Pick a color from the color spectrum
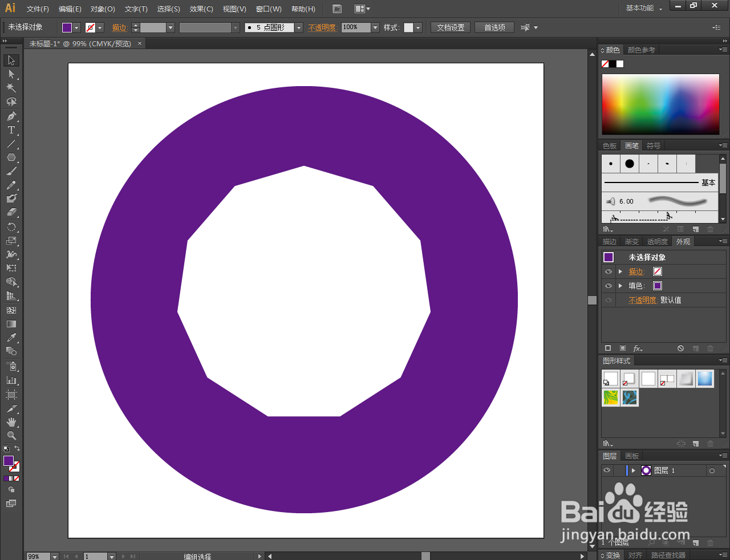Image resolution: width=730 pixels, height=560 pixels. (660, 104)
